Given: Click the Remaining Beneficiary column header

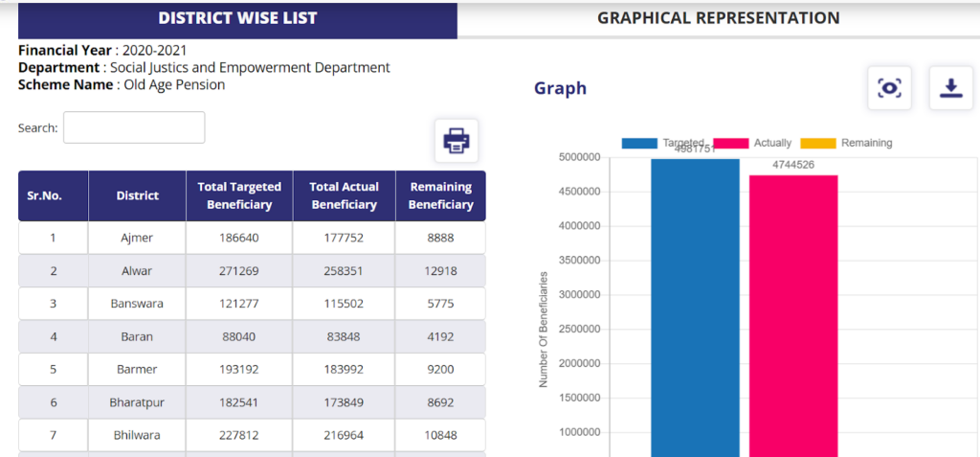Looking at the screenshot, I should pyautogui.click(x=440, y=195).
